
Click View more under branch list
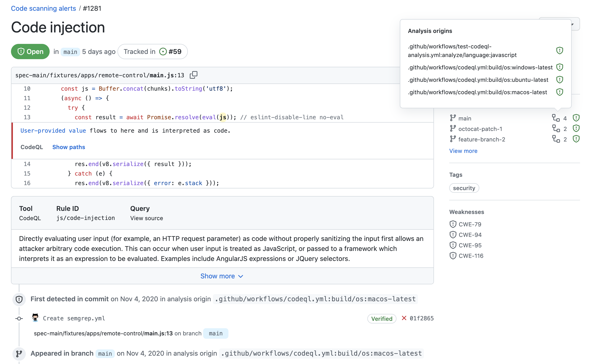463,151
